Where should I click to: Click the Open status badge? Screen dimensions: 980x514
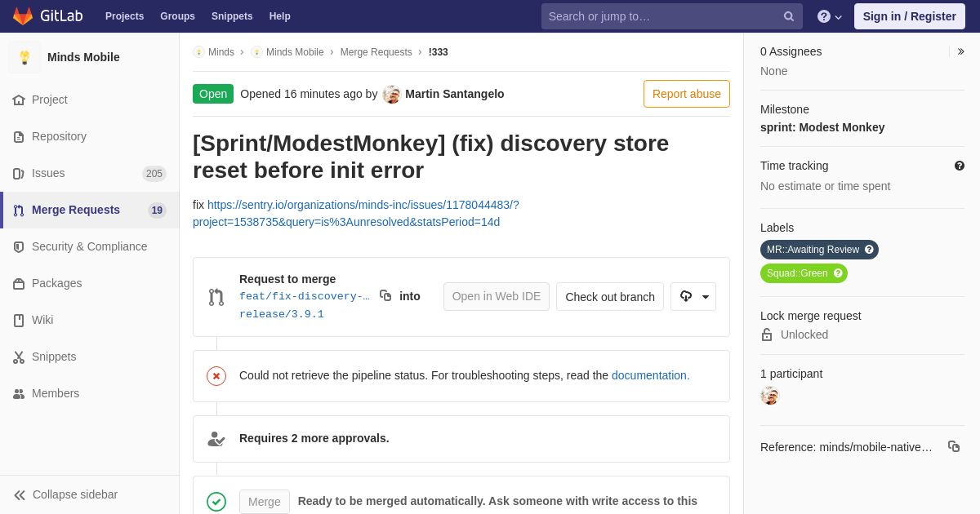(x=213, y=94)
